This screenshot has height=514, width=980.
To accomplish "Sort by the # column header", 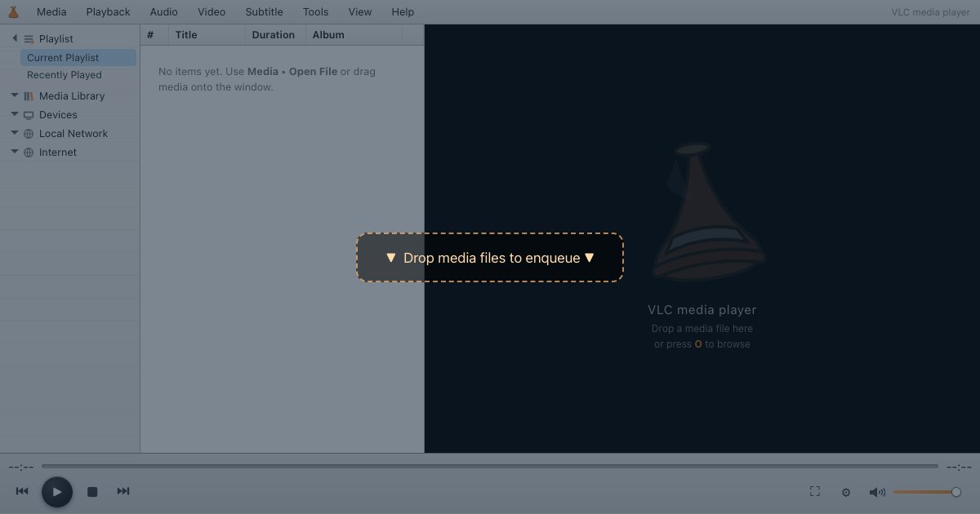I will (x=154, y=35).
